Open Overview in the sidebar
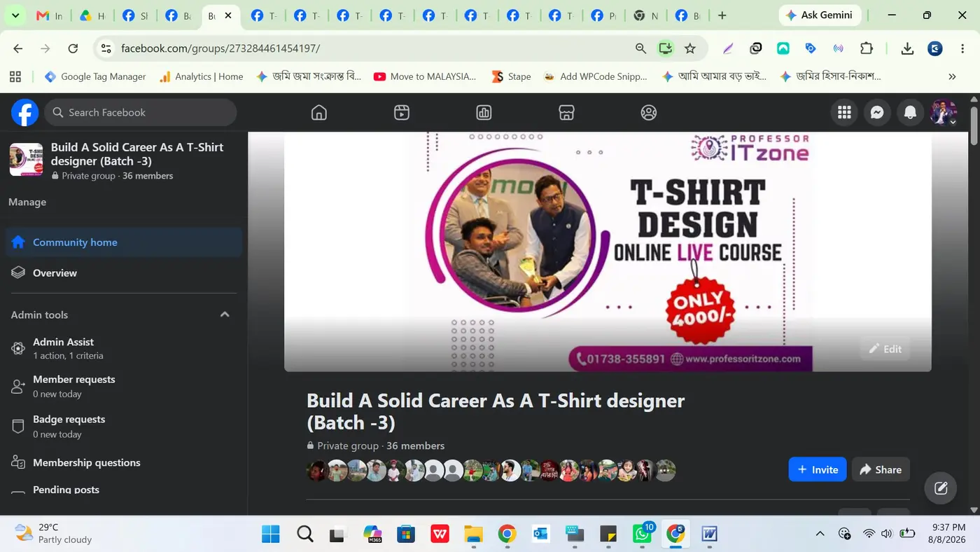This screenshot has height=552, width=980. pos(124,272)
